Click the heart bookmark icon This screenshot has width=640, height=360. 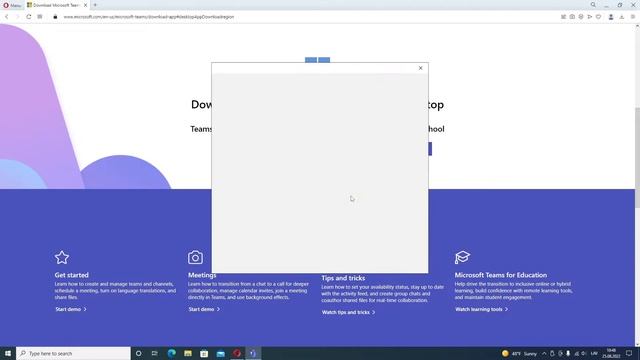coord(598,17)
